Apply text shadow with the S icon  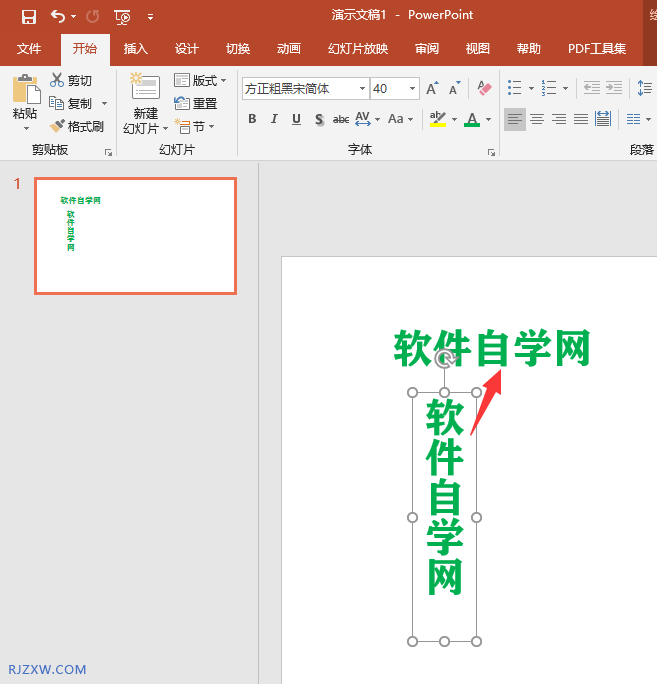click(319, 120)
